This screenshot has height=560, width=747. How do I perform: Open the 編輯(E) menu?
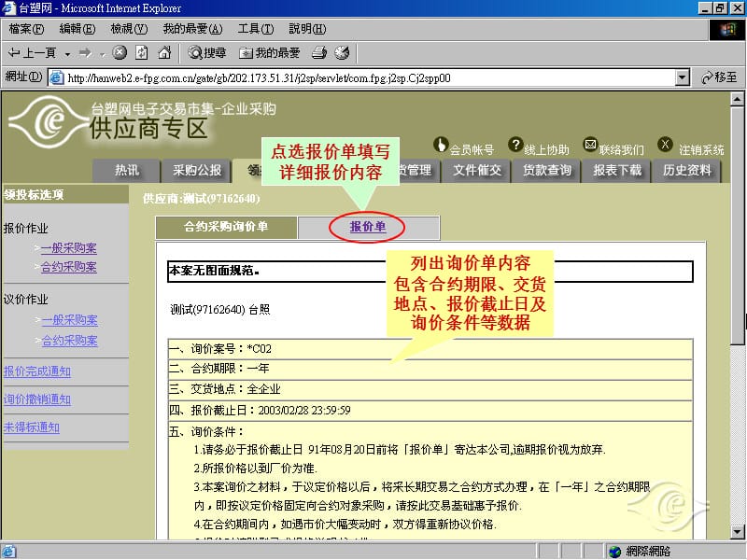(x=78, y=29)
